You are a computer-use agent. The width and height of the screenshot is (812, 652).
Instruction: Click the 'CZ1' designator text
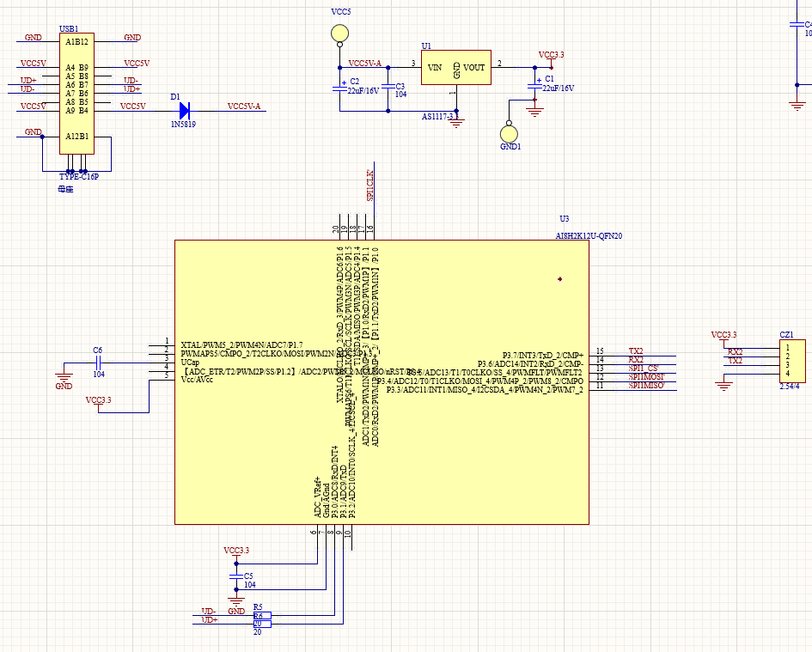tap(786, 334)
